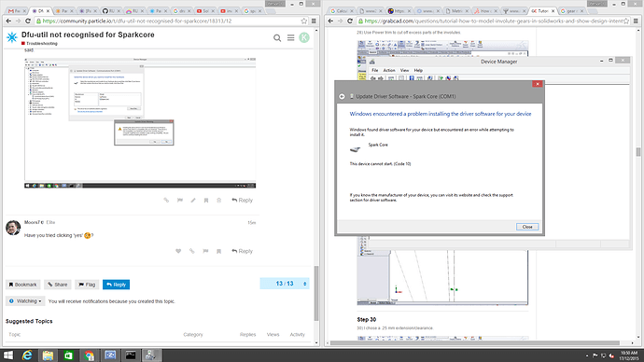Screen dimensions: 644x362
Task: Like Moors7's post with the heart icon
Action: point(178,251)
